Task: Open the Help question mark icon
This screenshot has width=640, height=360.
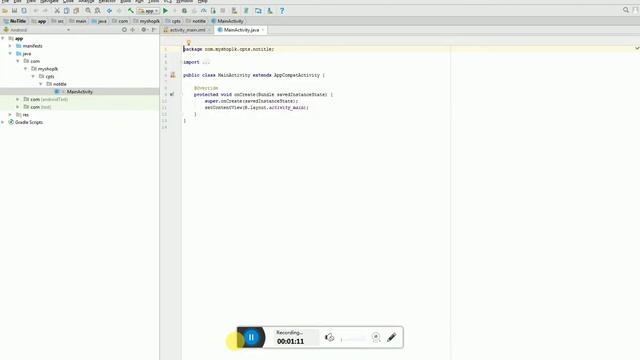Action: 282,11
